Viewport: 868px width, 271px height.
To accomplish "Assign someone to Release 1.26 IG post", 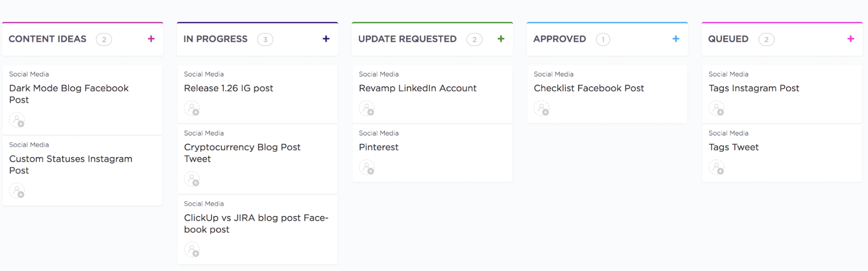I will click(192, 109).
